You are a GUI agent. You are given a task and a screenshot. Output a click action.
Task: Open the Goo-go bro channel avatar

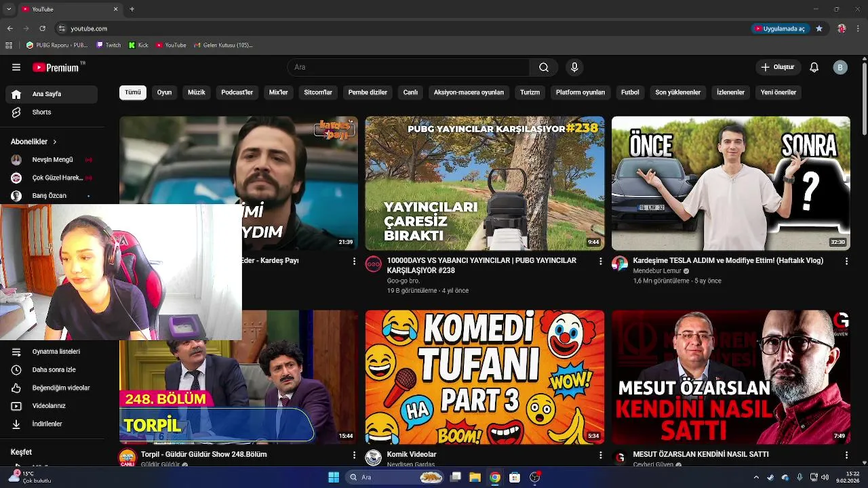(374, 264)
